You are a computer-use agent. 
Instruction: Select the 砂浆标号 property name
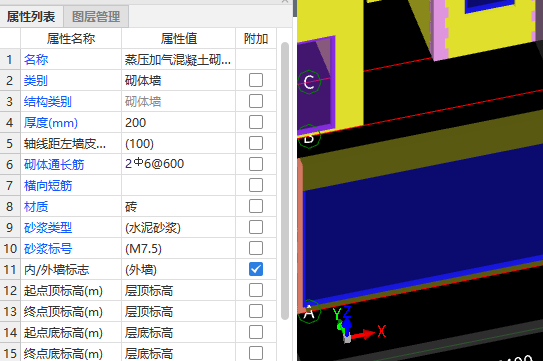[48, 249]
